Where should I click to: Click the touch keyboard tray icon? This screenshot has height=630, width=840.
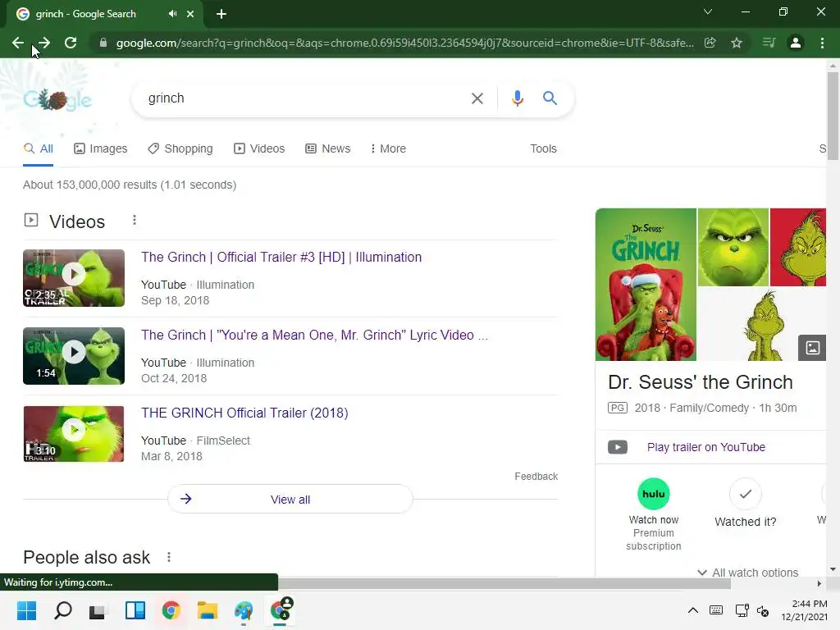pos(715,610)
